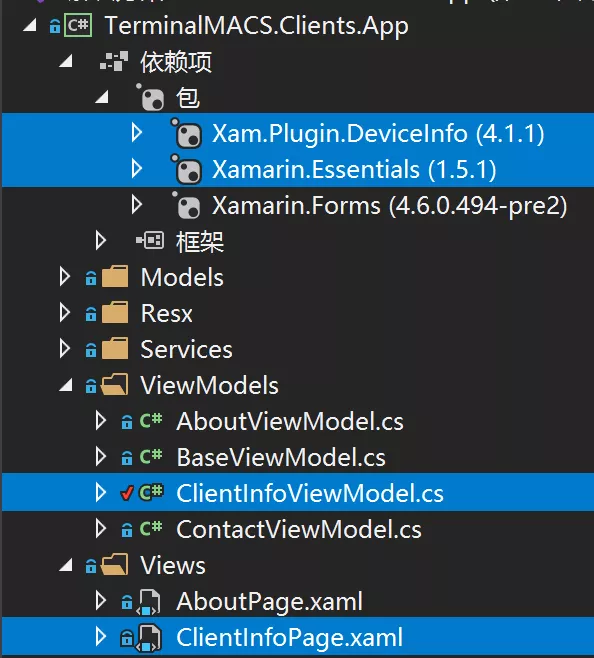Open ClientInfoViewModel.cs file name
Image resolution: width=594 pixels, height=658 pixels.
click(x=310, y=494)
